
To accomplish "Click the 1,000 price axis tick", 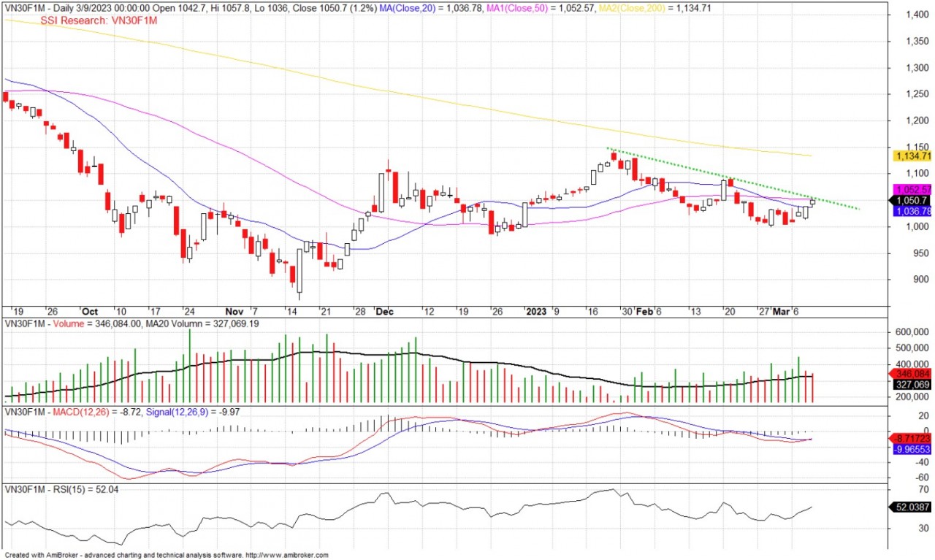I will click(916, 227).
